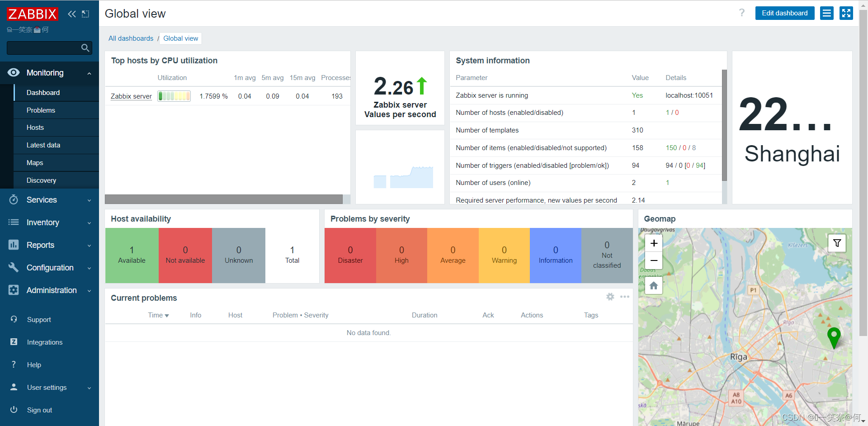The image size is (868, 426).
Task: Click the Top hosts horizontal scrollbar
Action: 224,199
